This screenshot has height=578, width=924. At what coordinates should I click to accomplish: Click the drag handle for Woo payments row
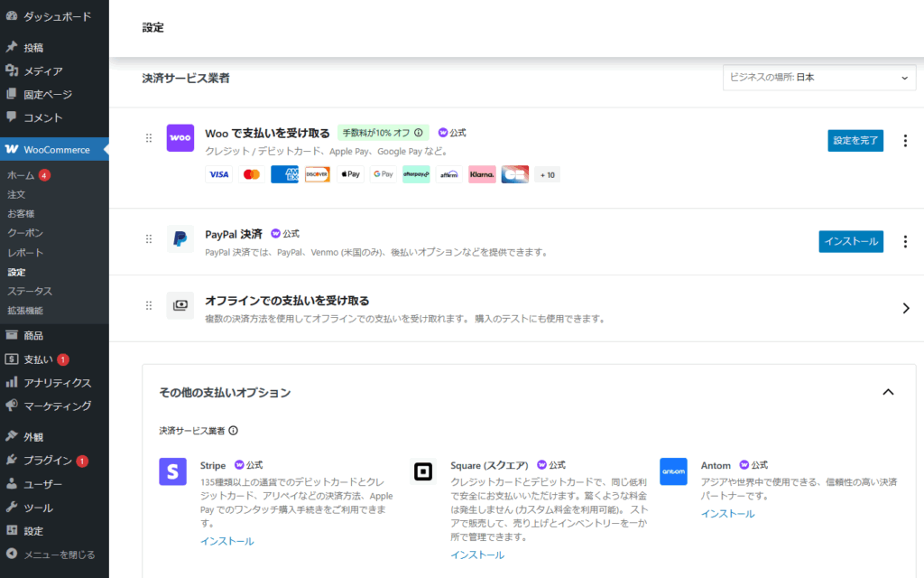[149, 138]
